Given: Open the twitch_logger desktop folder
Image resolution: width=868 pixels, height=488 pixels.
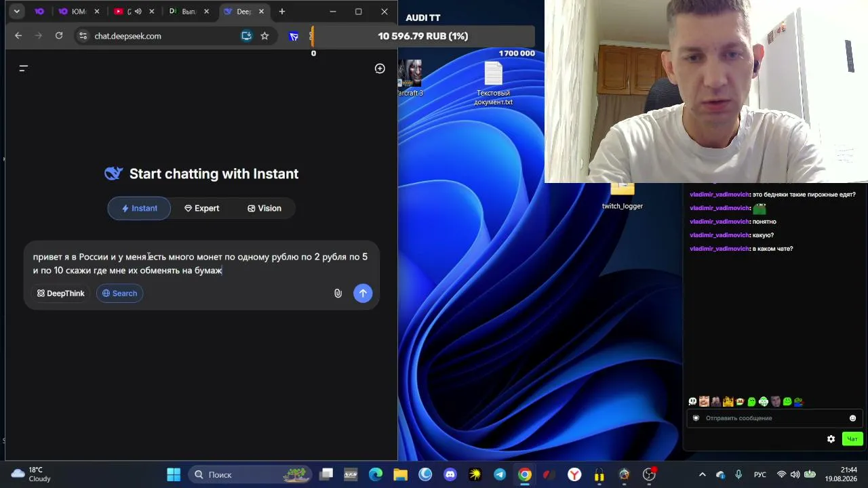Looking at the screenshot, I should 622,197.
